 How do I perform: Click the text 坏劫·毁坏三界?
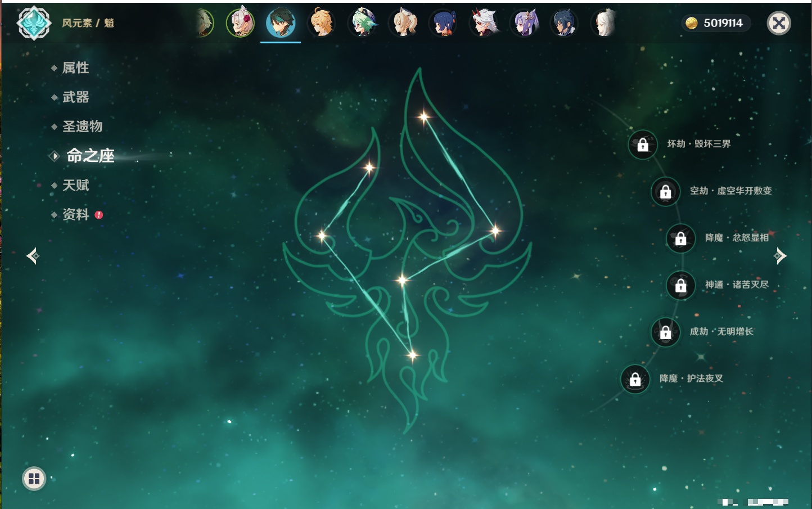point(699,144)
